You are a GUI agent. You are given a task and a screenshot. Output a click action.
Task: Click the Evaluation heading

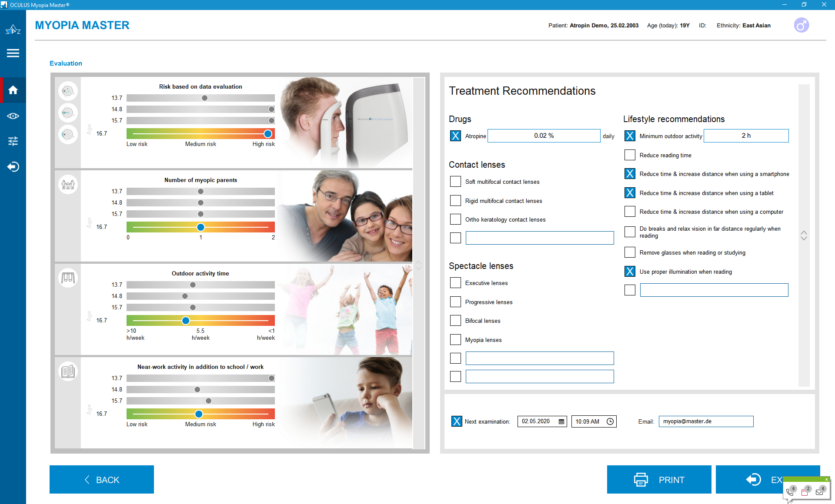click(66, 63)
